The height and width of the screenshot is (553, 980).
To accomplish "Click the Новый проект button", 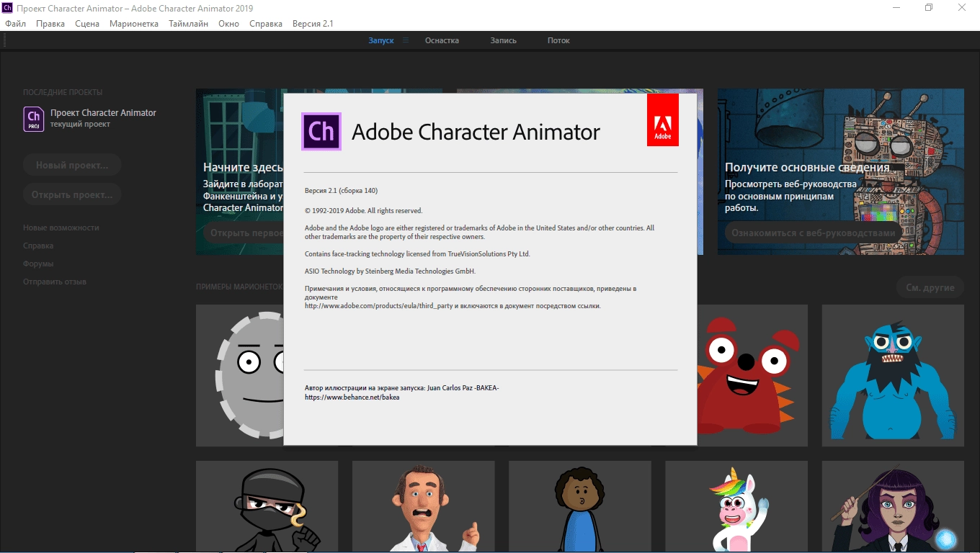I will click(x=72, y=165).
